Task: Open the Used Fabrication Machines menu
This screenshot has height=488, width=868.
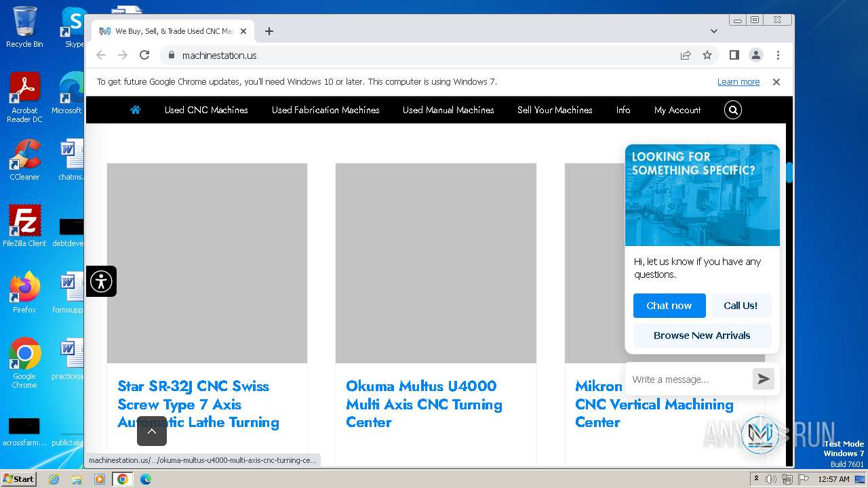Action: pos(325,110)
